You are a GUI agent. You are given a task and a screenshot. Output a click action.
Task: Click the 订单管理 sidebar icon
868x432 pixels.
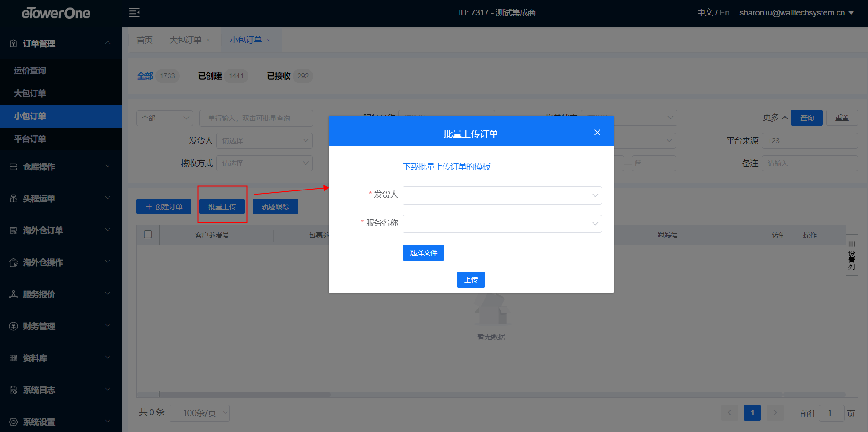tap(14, 44)
